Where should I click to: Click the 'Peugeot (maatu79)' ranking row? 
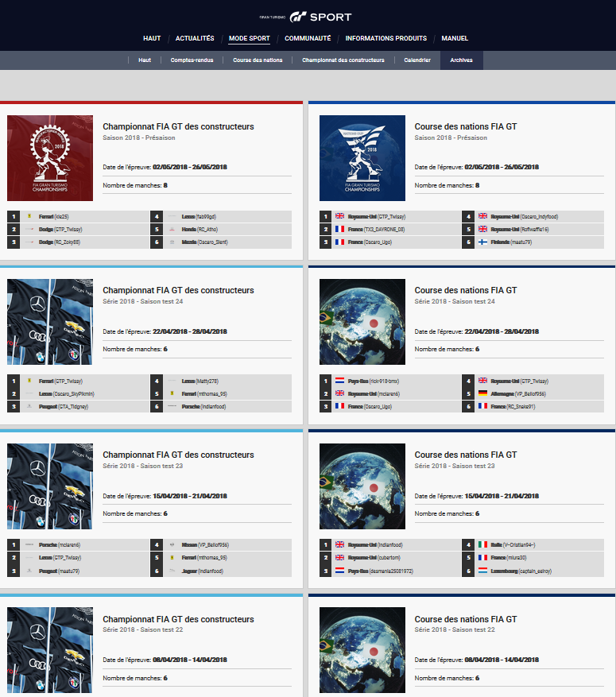tap(78, 571)
